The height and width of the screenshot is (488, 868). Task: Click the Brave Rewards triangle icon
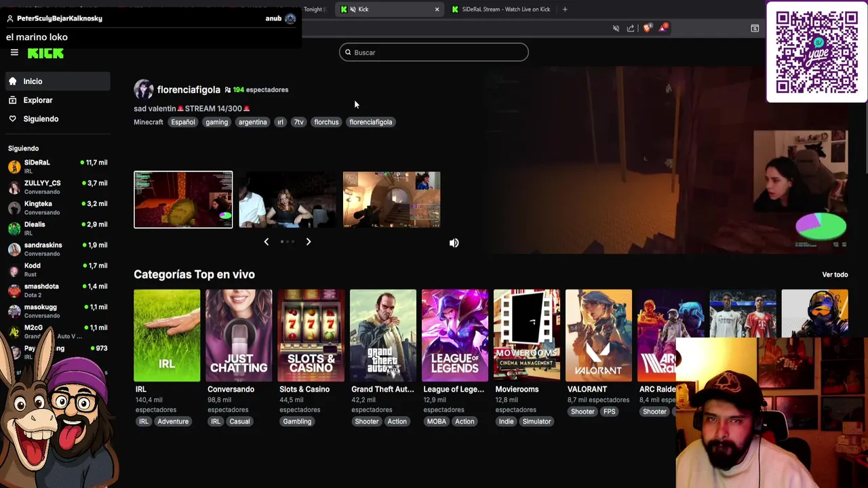[663, 28]
